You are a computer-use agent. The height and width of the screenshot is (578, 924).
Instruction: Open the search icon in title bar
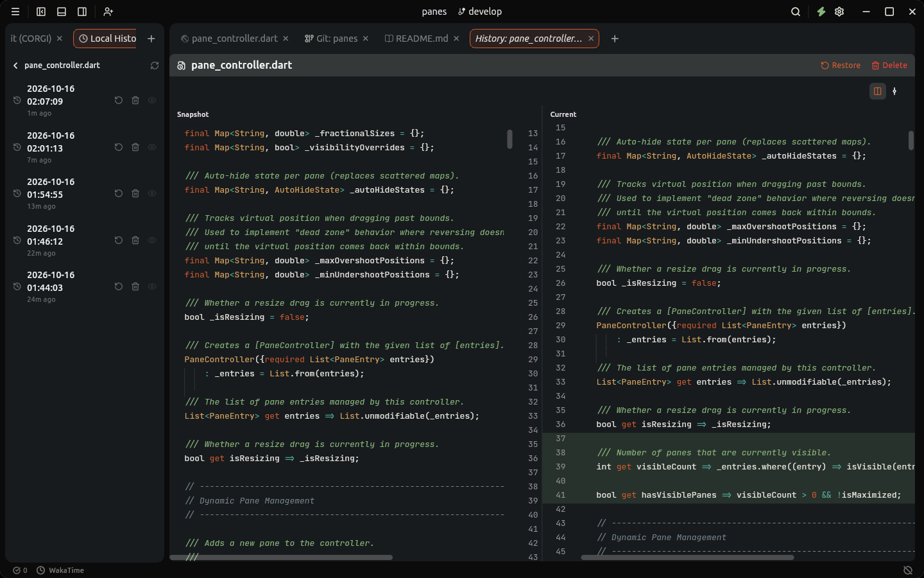(796, 12)
